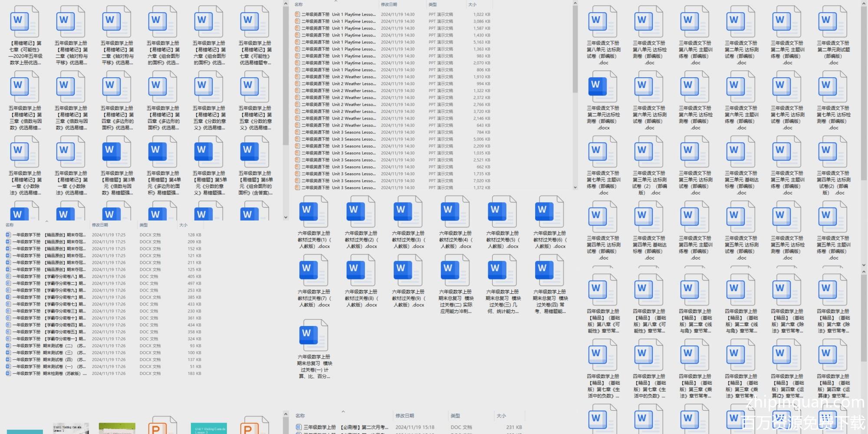
Task: Click 名称 header in 二年级英语 PPT list
Action: (299, 4)
